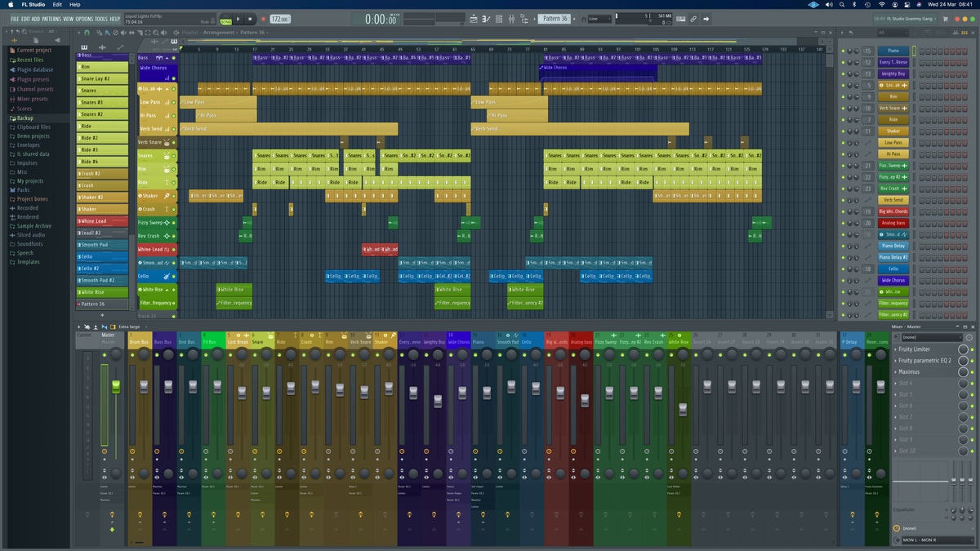
Task: Open the Playlist view icon in toolbar
Action: click(474, 18)
